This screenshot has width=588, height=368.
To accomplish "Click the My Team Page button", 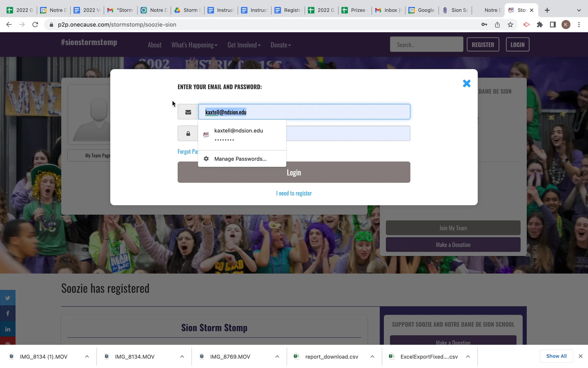I will (89, 156).
